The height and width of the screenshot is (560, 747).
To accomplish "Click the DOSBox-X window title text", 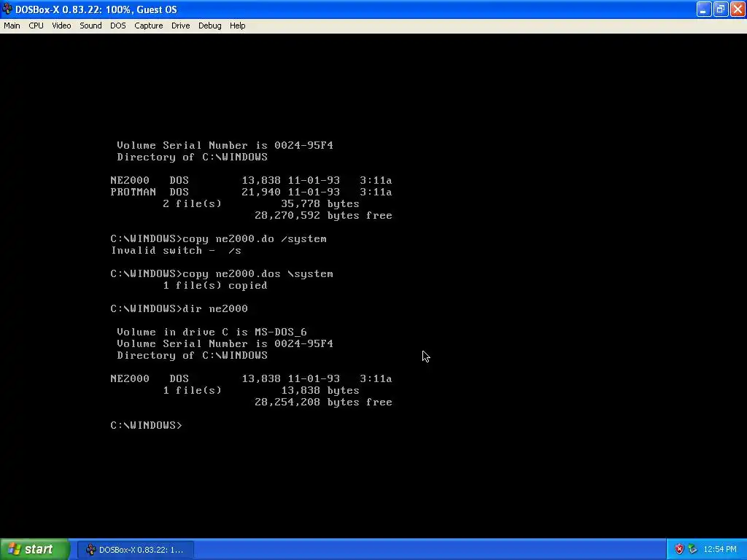I will pyautogui.click(x=96, y=9).
